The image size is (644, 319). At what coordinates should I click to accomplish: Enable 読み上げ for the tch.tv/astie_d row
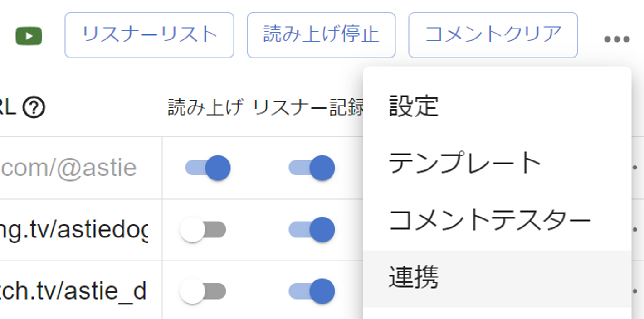click(203, 291)
